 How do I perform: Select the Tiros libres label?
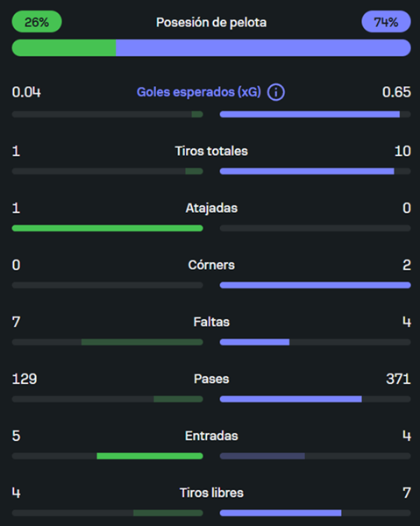click(211, 493)
